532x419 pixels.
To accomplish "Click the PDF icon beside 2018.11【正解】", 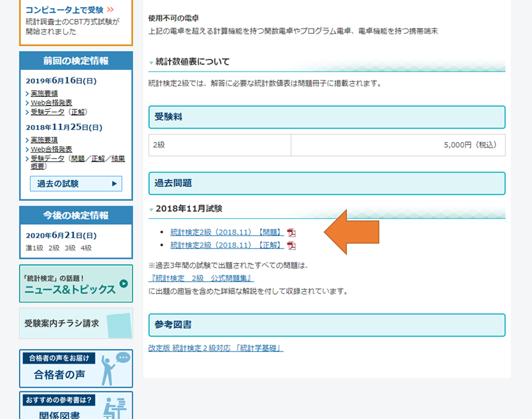I will point(291,246).
